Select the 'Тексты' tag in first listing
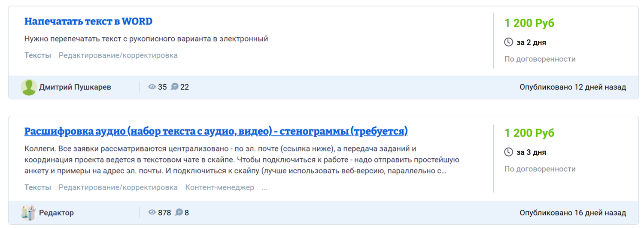The height and width of the screenshot is (229, 644). coord(38,55)
